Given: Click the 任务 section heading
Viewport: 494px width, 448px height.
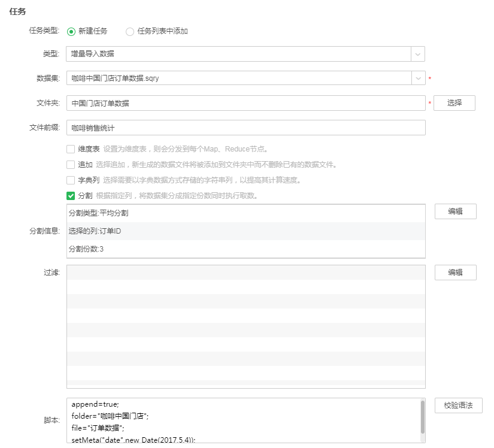Looking at the screenshot, I should (17, 11).
